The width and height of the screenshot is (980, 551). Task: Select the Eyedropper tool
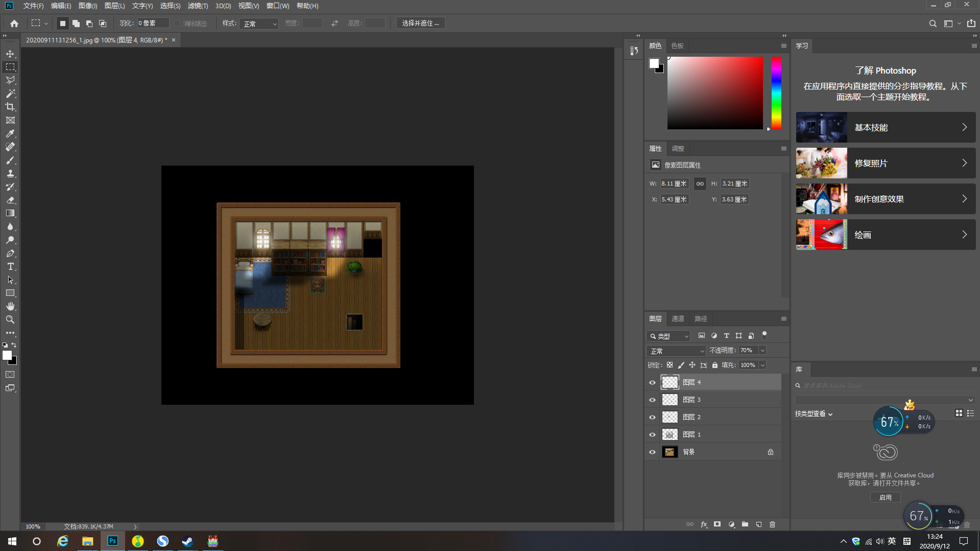pos(10,133)
